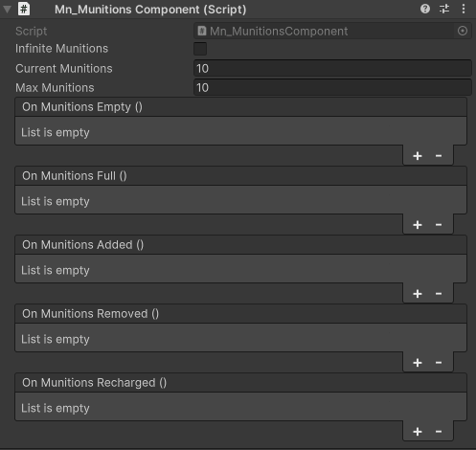Collapse the Mn_Munitions Component foldout arrow
This screenshot has width=476, height=450.
[7, 10]
